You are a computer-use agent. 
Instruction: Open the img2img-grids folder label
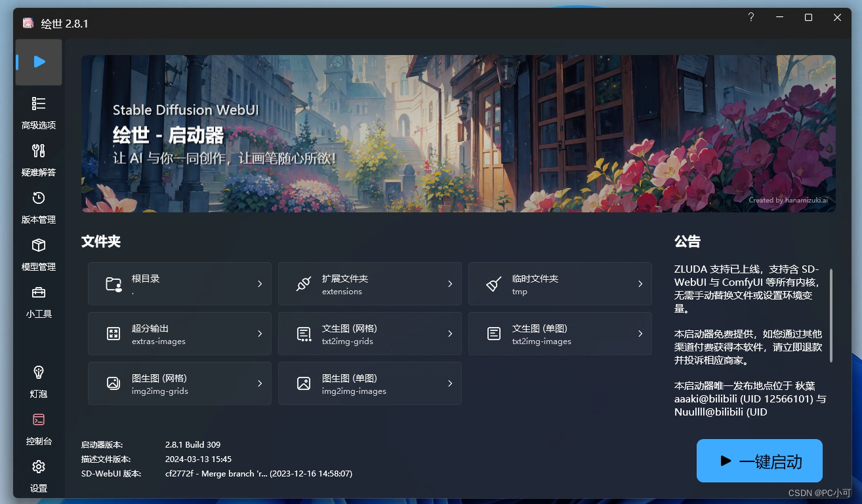point(159,391)
